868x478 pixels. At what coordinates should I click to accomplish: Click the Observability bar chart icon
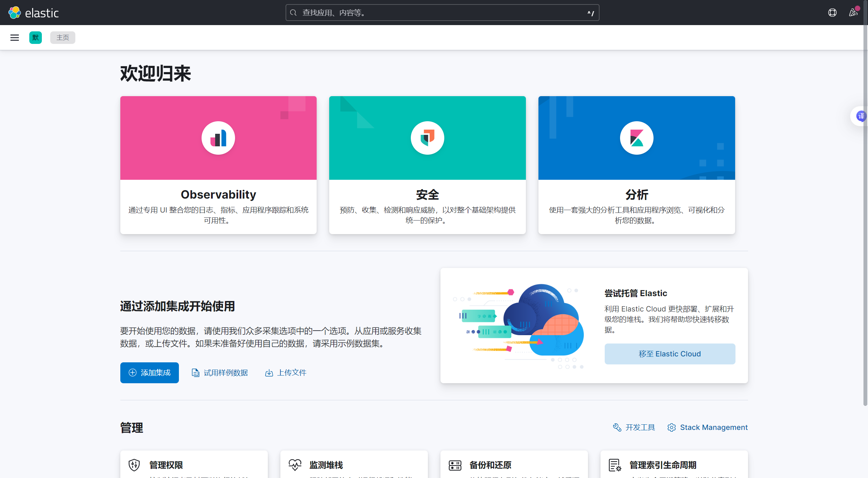[x=218, y=138]
